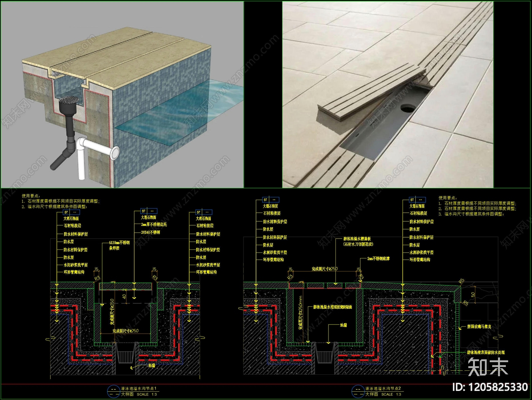Click the note (石材水刀切割花纹)
This screenshot has width=532, height=400.
pyautogui.click(x=358, y=244)
